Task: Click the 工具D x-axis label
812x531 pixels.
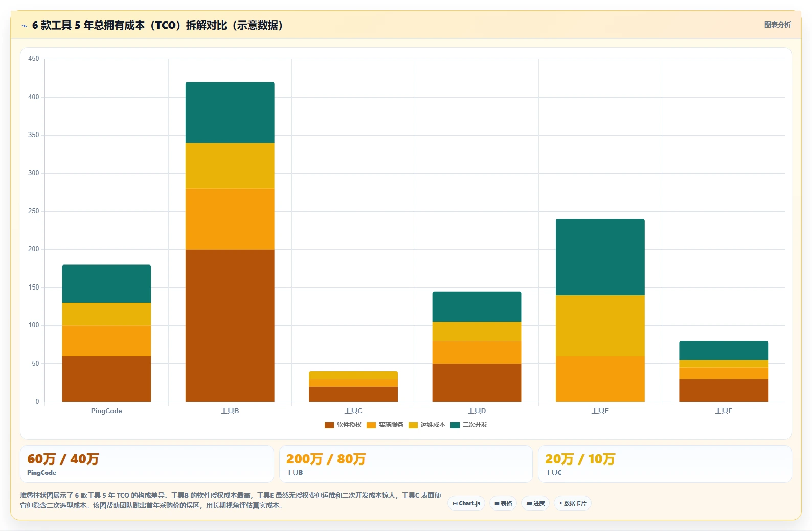Action: click(477, 411)
